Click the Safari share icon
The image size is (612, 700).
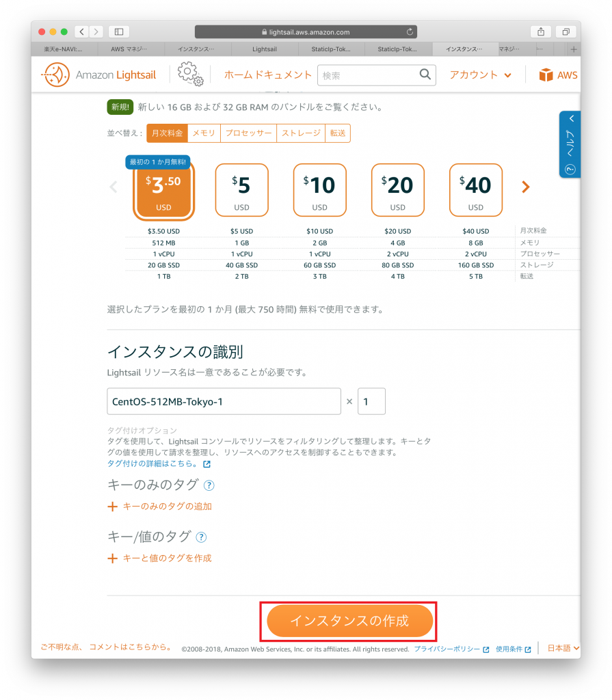540,31
